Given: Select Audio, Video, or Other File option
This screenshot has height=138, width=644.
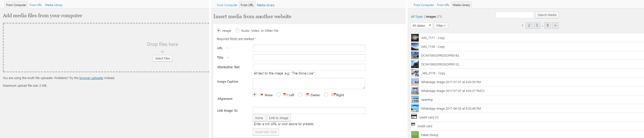Looking at the screenshot, I should [237, 31].
